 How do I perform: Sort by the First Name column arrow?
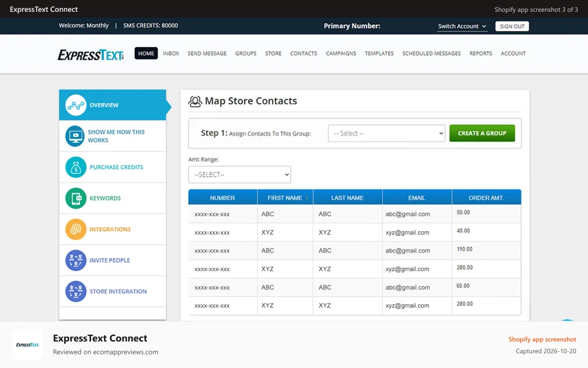(x=307, y=198)
